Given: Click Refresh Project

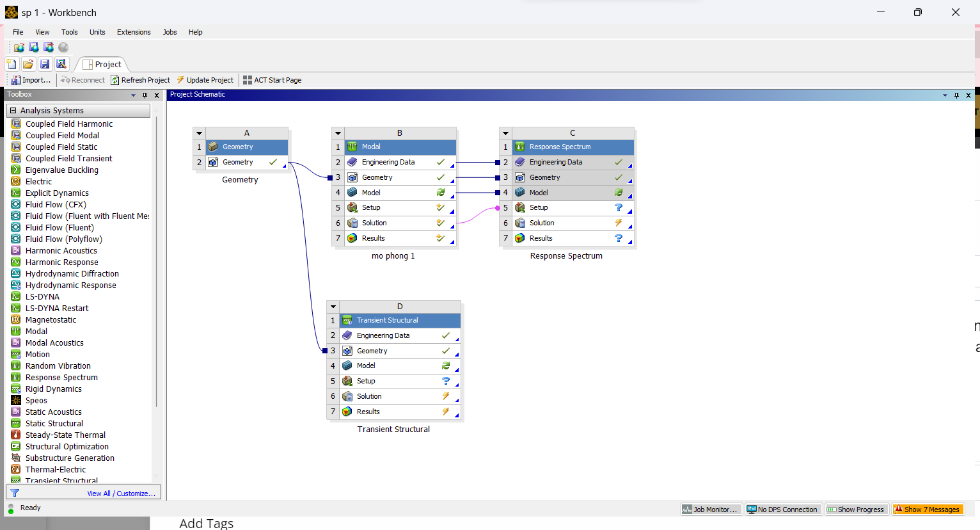Looking at the screenshot, I should coord(141,80).
